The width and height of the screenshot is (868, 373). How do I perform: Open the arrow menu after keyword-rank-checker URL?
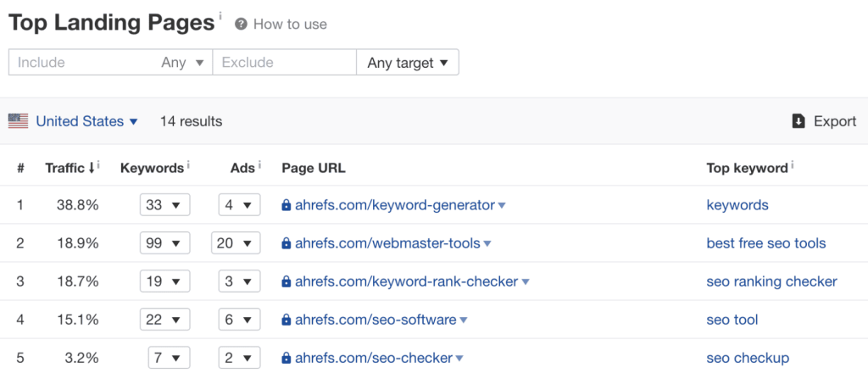[526, 282]
